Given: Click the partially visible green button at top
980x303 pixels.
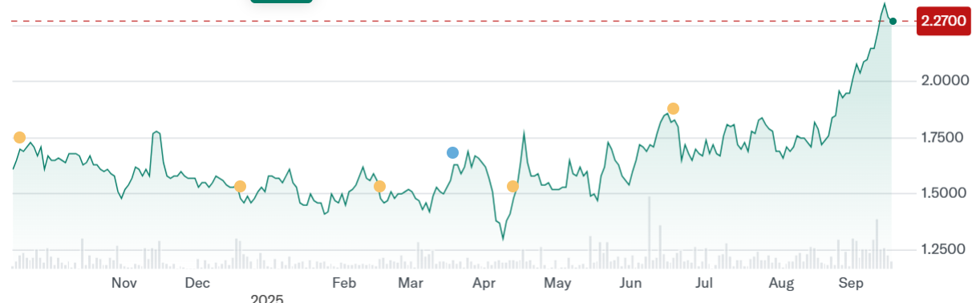Looking at the screenshot, I should (281, 2).
